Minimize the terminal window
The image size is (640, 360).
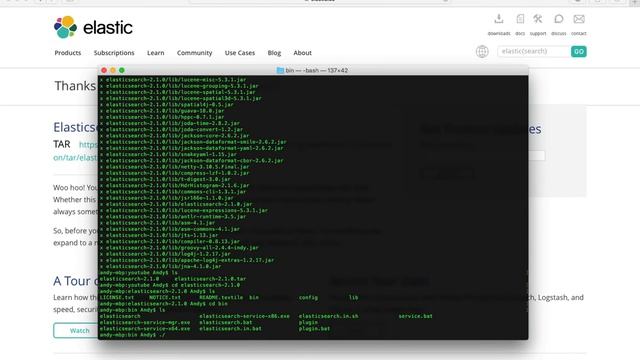point(113,70)
